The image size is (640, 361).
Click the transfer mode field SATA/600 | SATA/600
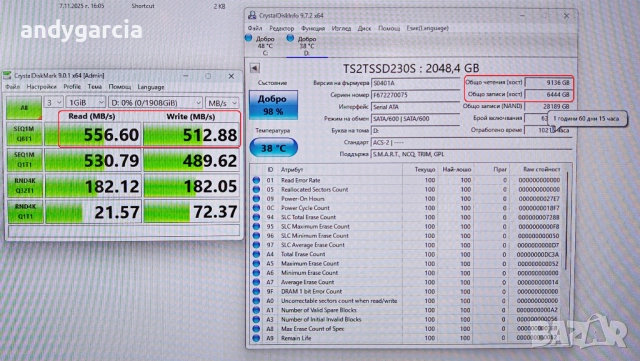click(416, 119)
